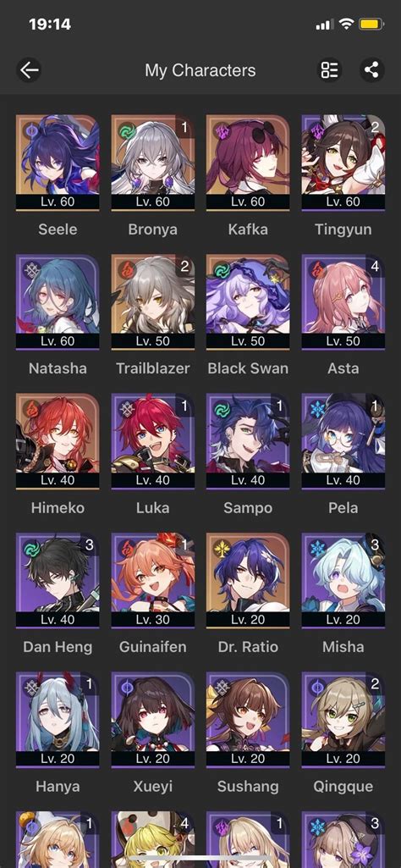Viewport: 401px width, 868px height.
Task: Switch to list view layout icon
Action: tap(330, 70)
